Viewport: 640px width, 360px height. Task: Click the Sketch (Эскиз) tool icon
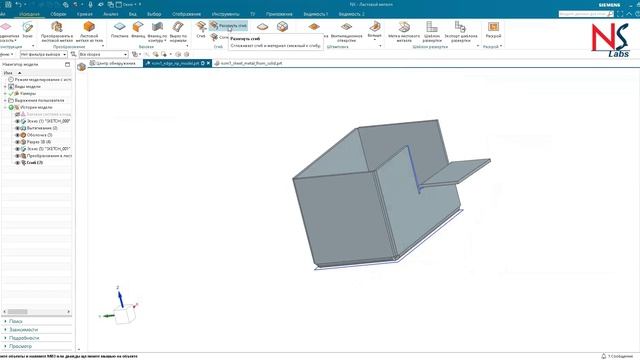tap(27, 27)
